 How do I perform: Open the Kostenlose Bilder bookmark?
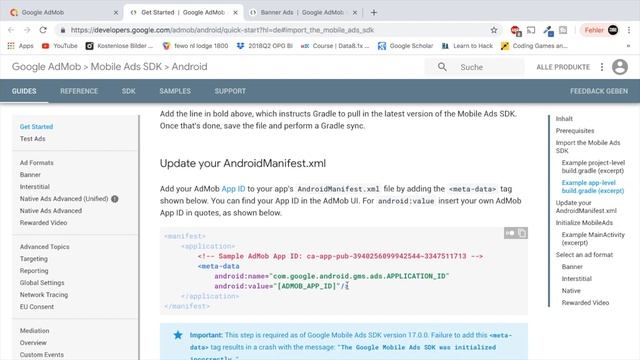(x=119, y=46)
